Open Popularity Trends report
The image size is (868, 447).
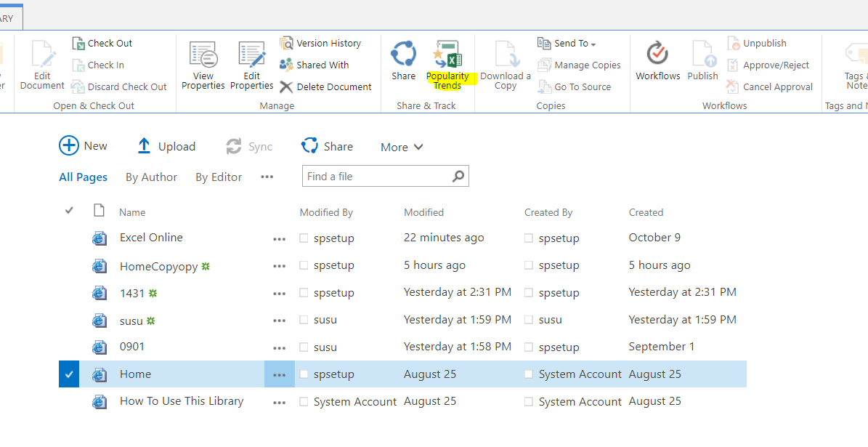[447, 65]
